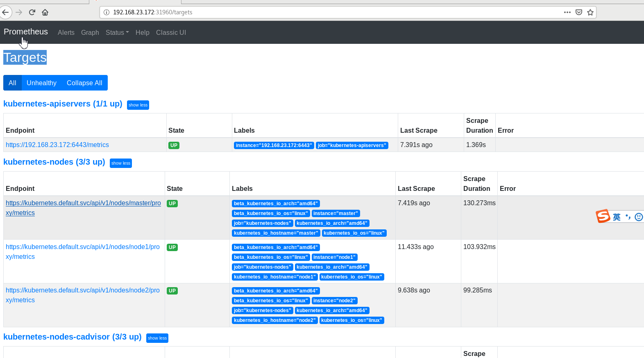Filter to Unhealthy targets only

pyautogui.click(x=41, y=83)
